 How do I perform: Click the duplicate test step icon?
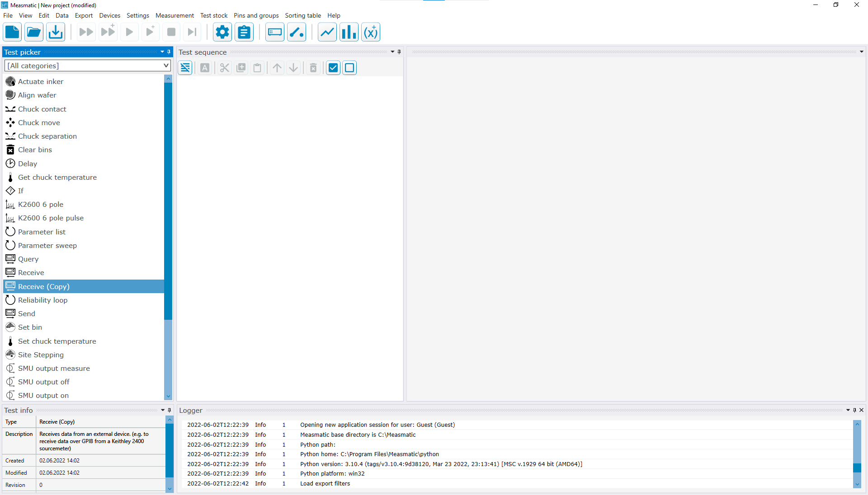tap(241, 68)
